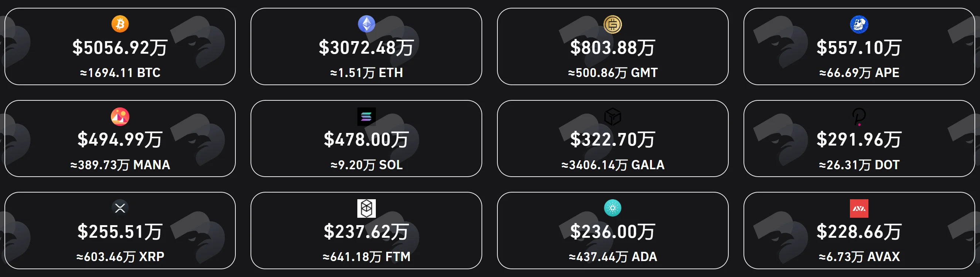Click the Fantom FTM icon
The image size is (980, 277).
click(x=366, y=208)
